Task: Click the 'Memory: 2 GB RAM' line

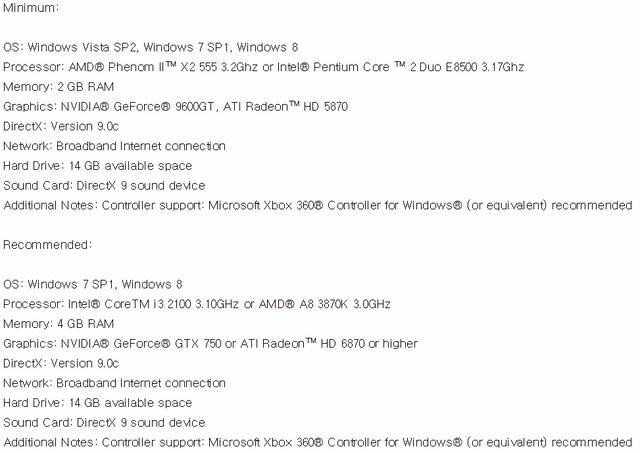Action: [x=58, y=87]
